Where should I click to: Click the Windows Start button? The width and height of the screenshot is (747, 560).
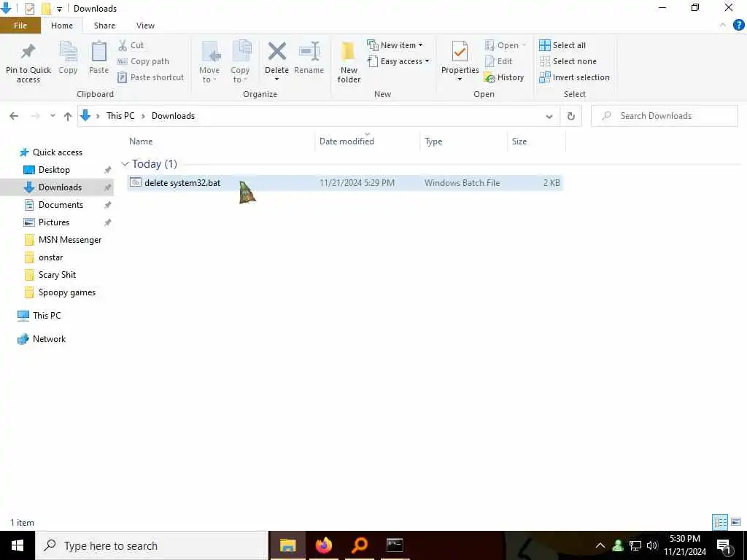18,545
